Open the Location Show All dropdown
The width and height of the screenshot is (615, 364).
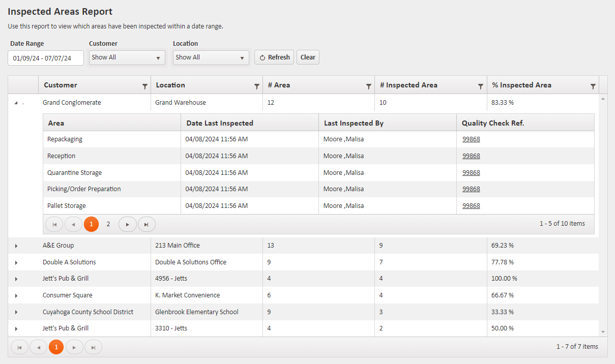tap(211, 57)
